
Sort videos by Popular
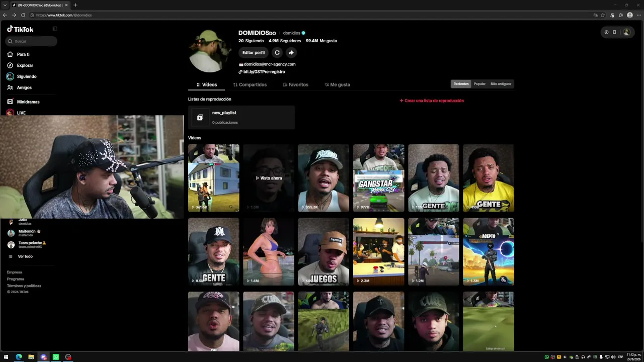point(479,84)
